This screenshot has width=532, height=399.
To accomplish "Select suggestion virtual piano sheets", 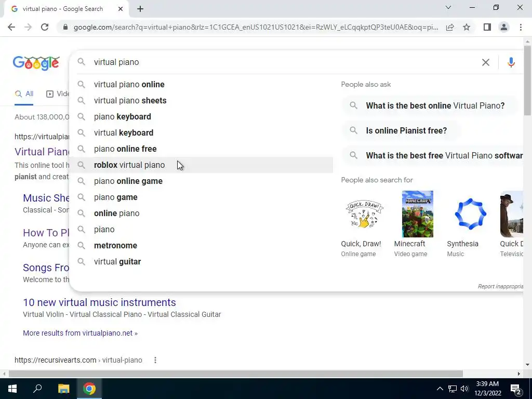I will tap(201, 100).
